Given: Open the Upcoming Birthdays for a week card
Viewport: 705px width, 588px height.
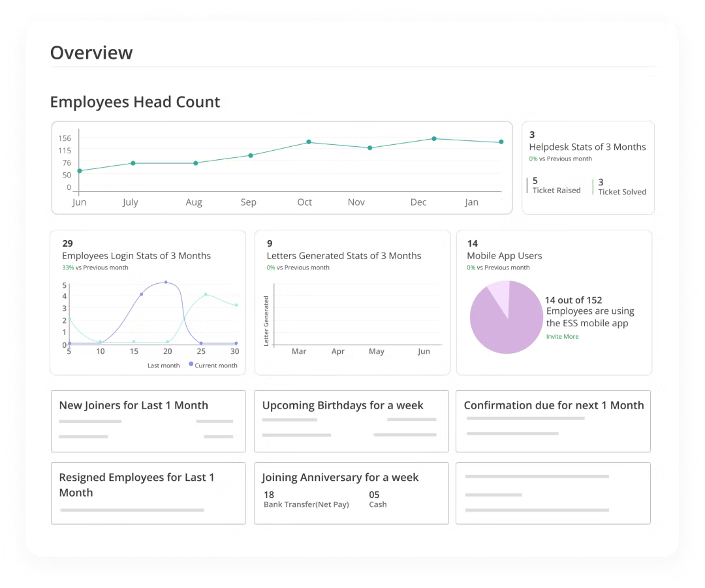Looking at the screenshot, I should tap(351, 421).
